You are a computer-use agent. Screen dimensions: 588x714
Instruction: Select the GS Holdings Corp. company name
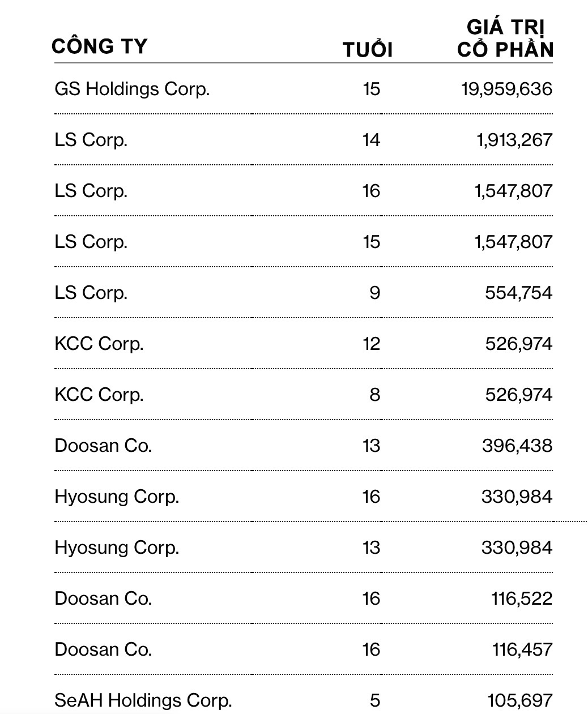click(132, 89)
